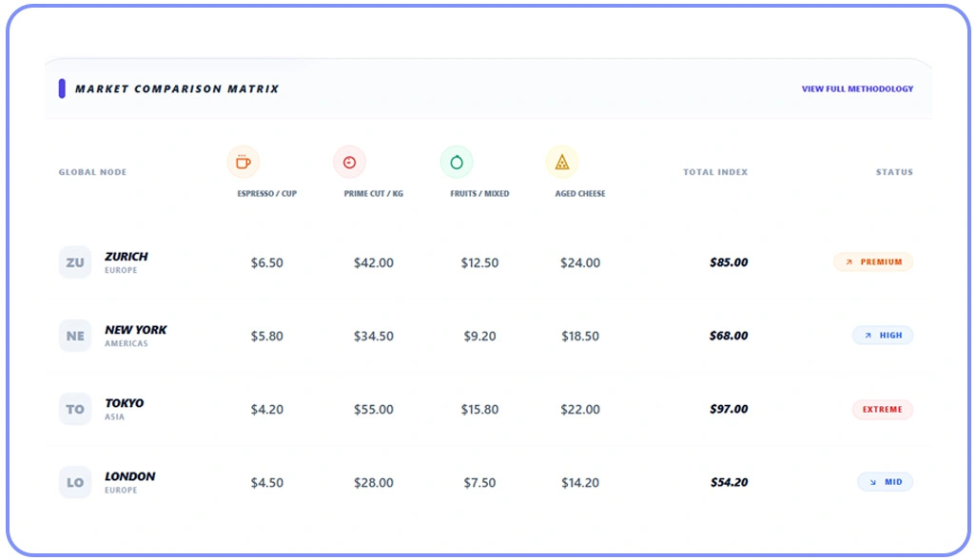Toggle the HIGH status indicator for New York

[882, 336]
